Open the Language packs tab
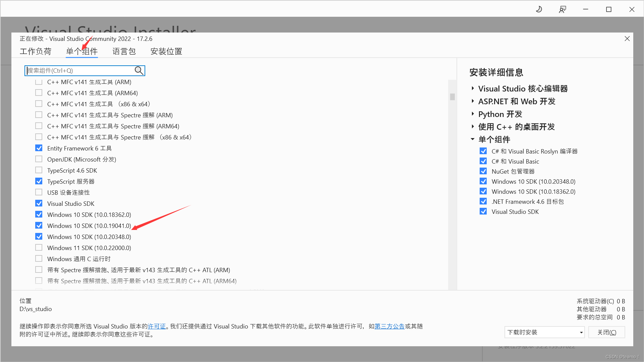Viewport: 644px width, 362px height. [x=124, y=51]
